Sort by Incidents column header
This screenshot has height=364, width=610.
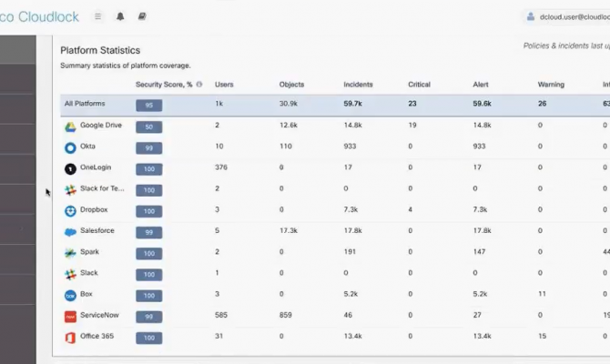(x=358, y=85)
